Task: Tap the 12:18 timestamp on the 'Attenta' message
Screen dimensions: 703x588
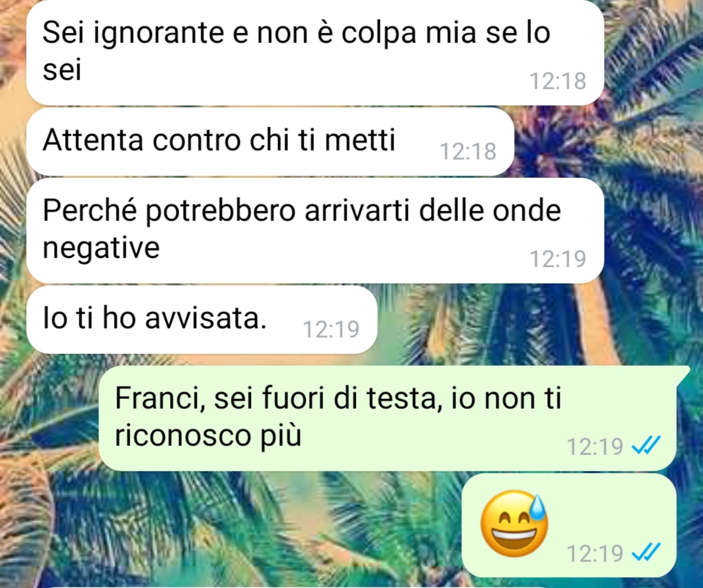Action: [x=468, y=152]
